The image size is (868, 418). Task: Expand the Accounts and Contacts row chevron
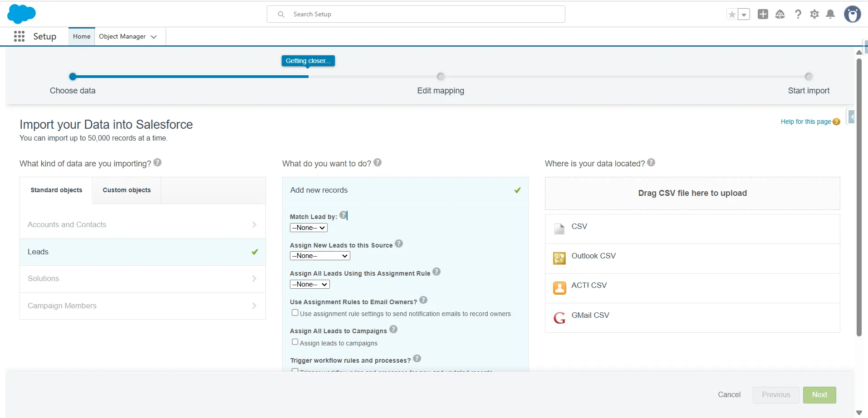click(x=254, y=224)
